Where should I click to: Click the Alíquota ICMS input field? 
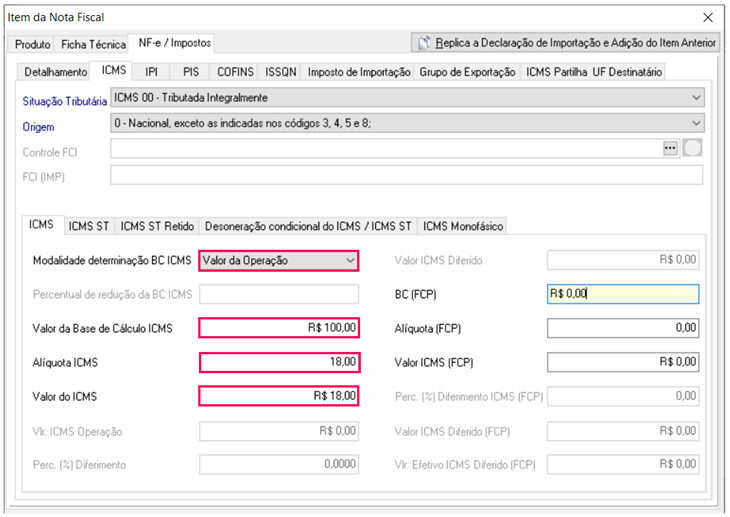click(278, 362)
